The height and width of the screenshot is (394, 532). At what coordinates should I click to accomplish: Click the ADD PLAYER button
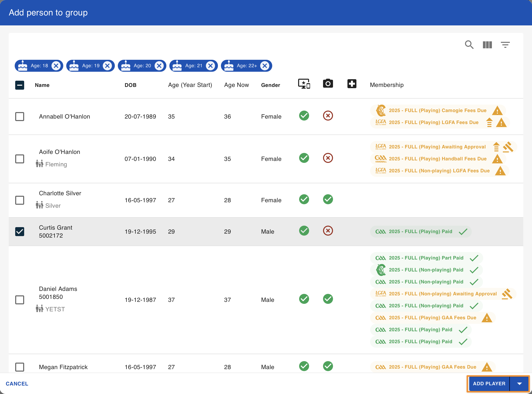(x=489, y=384)
